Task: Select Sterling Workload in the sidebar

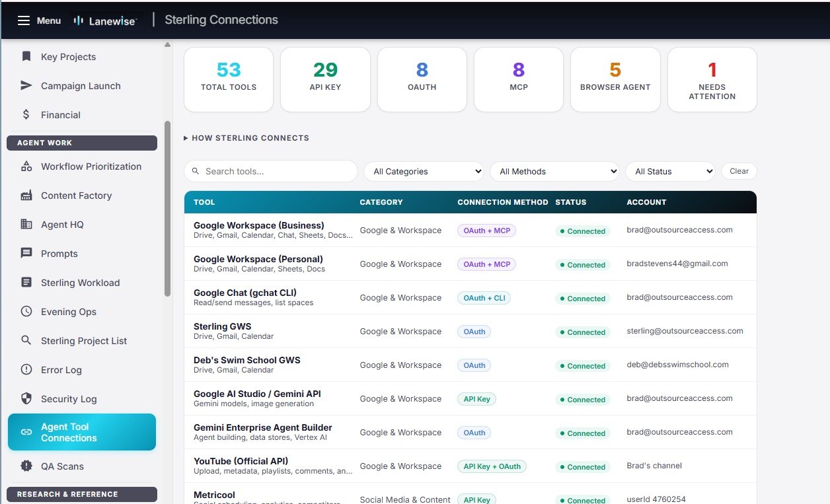Action: (x=82, y=283)
